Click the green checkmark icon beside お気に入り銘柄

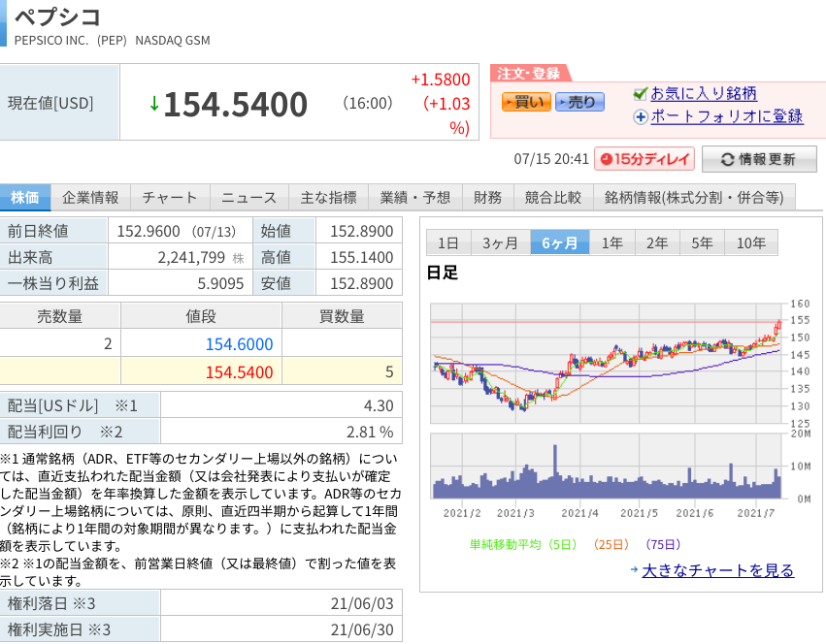point(640,94)
